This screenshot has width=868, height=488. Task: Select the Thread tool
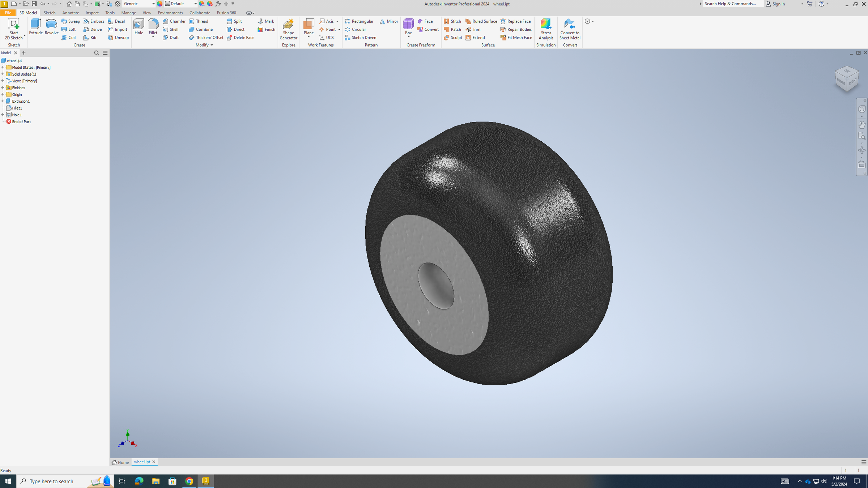[x=199, y=21]
